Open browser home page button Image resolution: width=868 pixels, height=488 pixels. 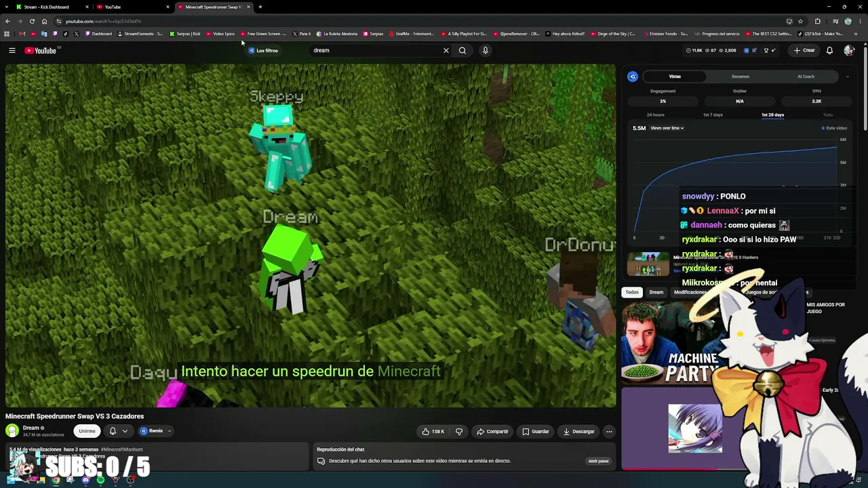(x=44, y=21)
